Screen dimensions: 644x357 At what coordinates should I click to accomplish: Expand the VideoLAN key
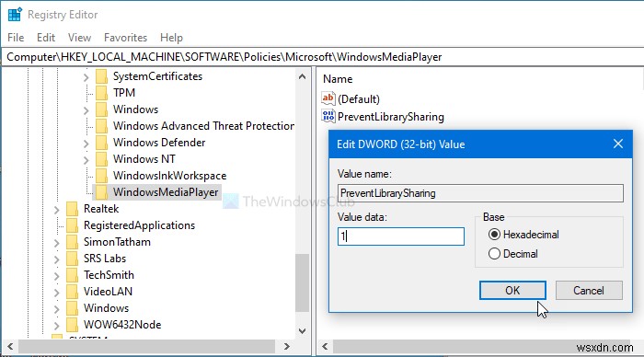point(57,293)
